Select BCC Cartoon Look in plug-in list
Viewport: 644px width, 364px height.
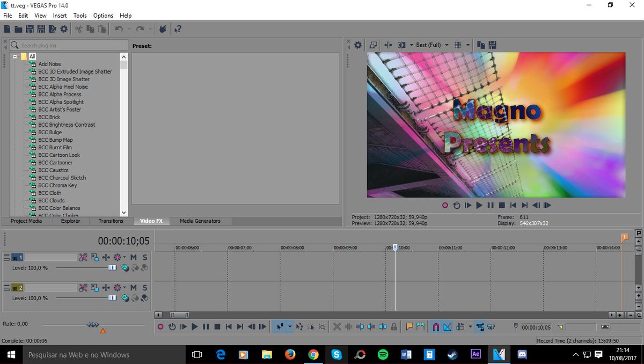click(58, 155)
